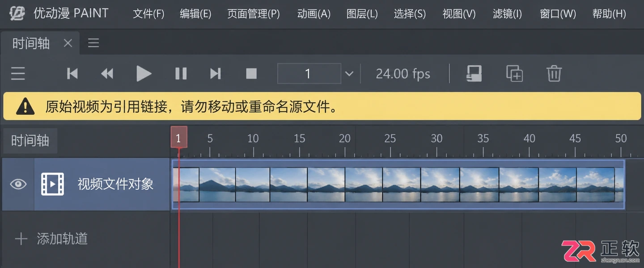The height and width of the screenshot is (268, 644).
Task: Delete timeline with trash icon
Action: [x=554, y=73]
